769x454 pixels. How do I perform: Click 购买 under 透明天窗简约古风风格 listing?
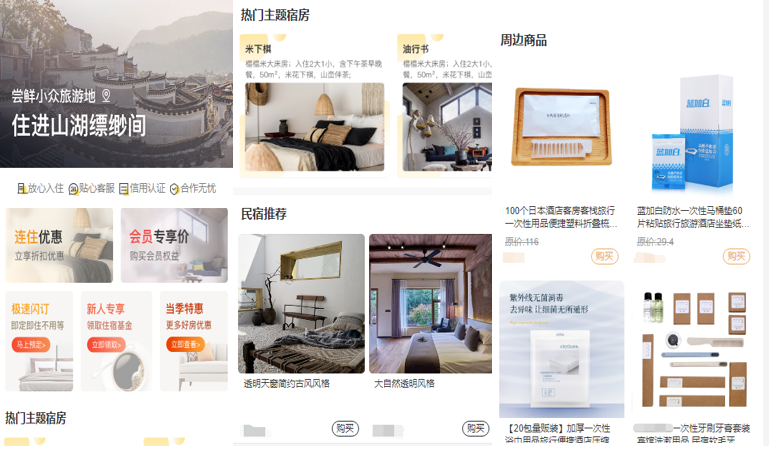click(345, 429)
